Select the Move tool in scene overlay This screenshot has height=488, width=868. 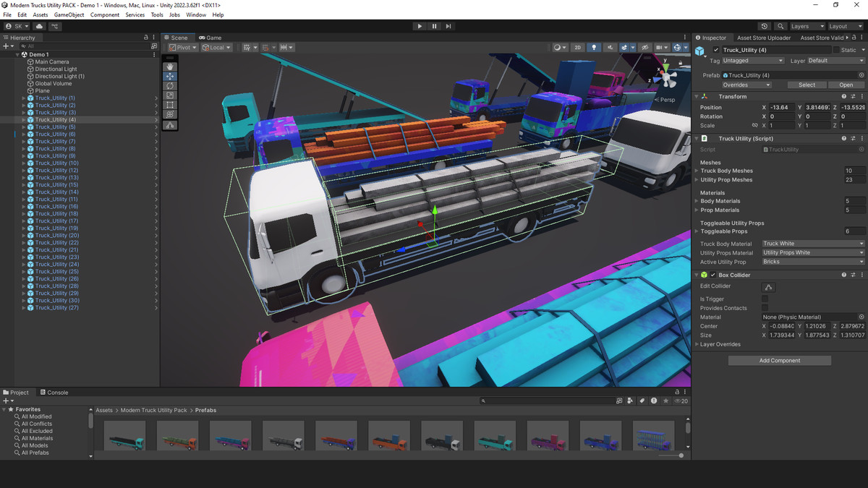click(170, 76)
